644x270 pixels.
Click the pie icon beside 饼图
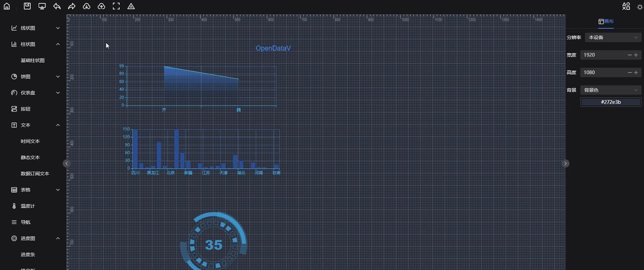[14, 77]
